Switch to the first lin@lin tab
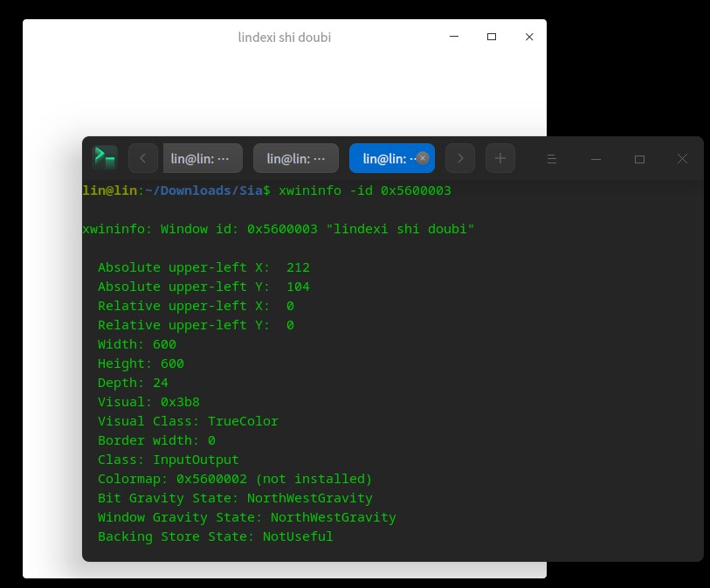Screen dimensions: 710x588 (x=202, y=158)
